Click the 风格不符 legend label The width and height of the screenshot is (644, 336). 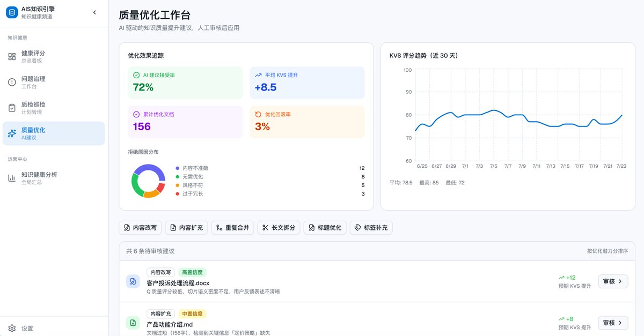click(x=193, y=185)
